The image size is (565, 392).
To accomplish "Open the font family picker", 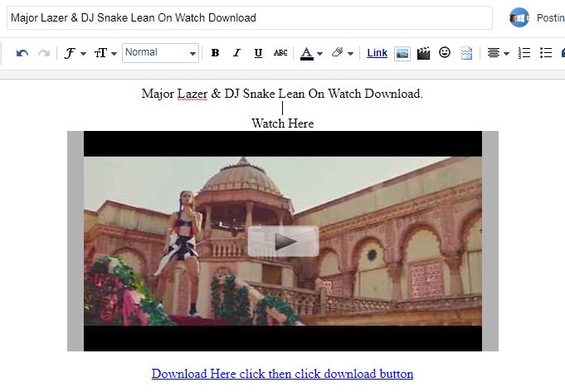I will (70, 53).
